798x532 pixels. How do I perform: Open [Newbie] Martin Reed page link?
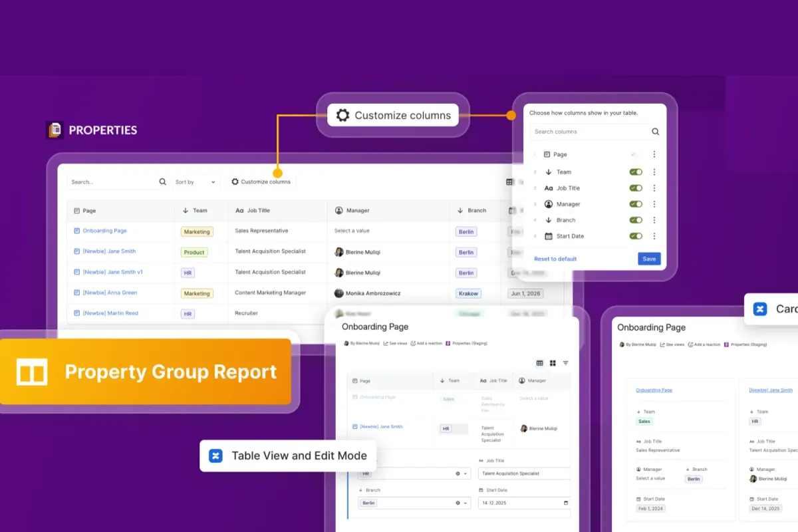coord(110,313)
